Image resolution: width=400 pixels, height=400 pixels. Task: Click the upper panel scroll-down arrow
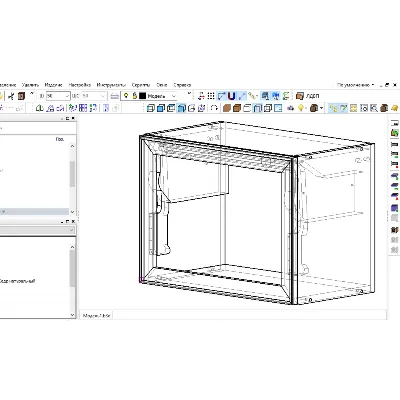pyautogui.click(x=72, y=212)
